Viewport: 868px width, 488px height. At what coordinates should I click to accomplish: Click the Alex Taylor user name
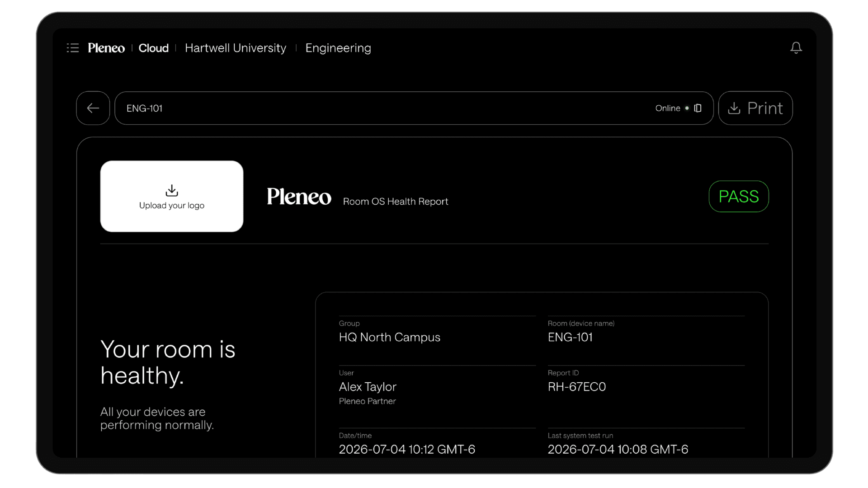pos(368,387)
